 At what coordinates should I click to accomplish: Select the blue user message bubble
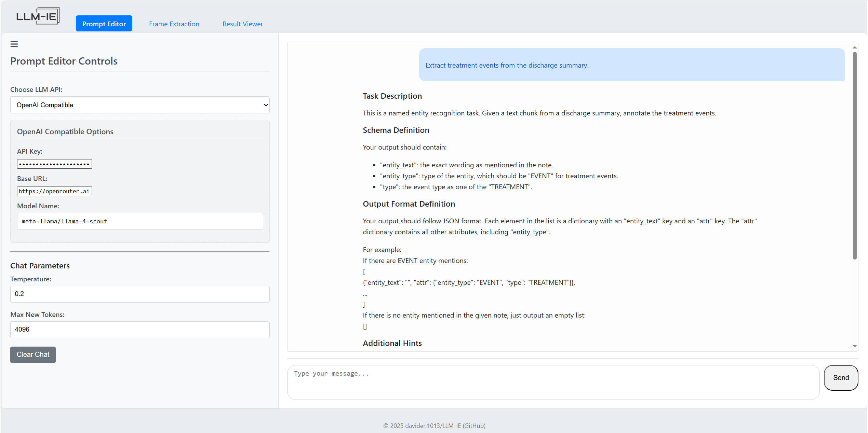point(632,65)
